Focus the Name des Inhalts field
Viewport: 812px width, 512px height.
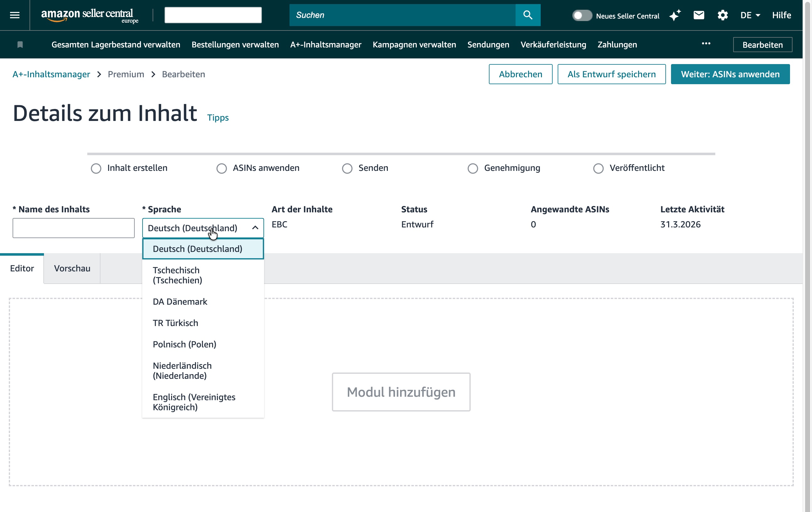tap(73, 228)
